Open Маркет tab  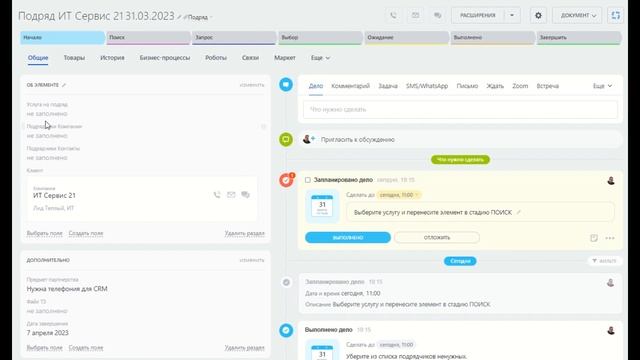tap(285, 58)
